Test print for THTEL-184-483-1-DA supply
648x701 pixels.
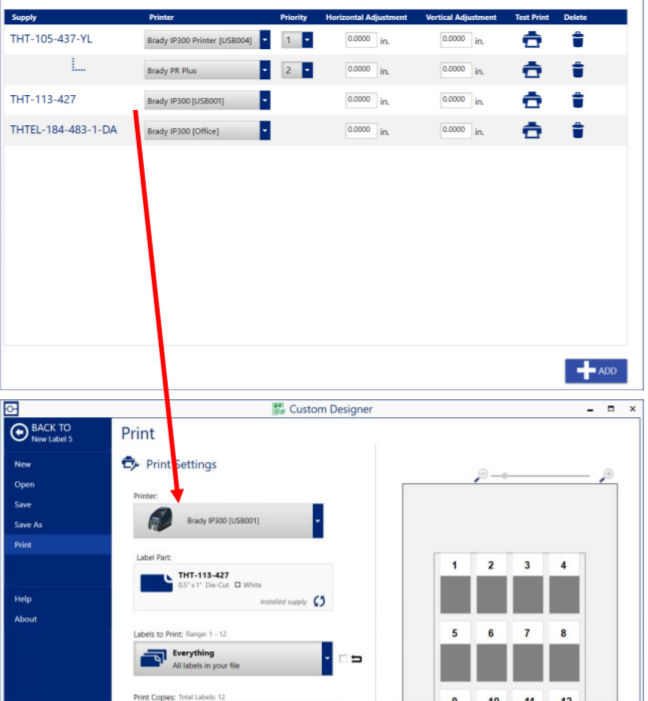tap(532, 131)
